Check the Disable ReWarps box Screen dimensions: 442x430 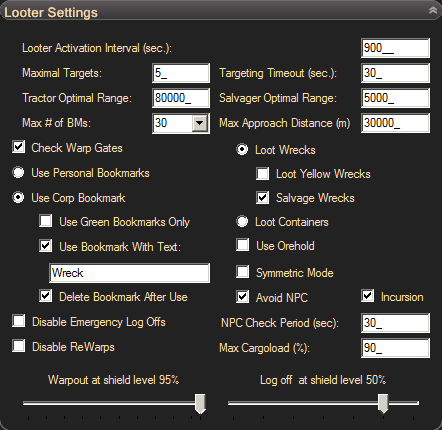pyautogui.click(x=19, y=346)
